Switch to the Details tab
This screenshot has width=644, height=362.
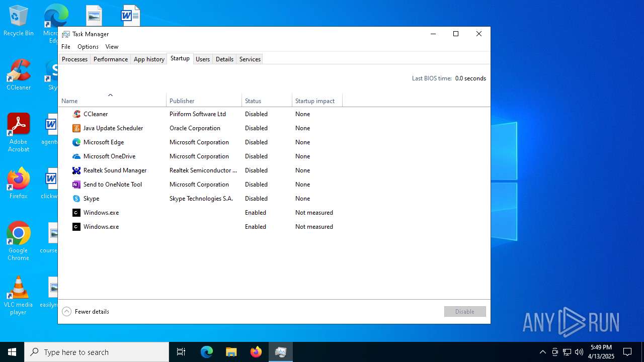(x=224, y=59)
